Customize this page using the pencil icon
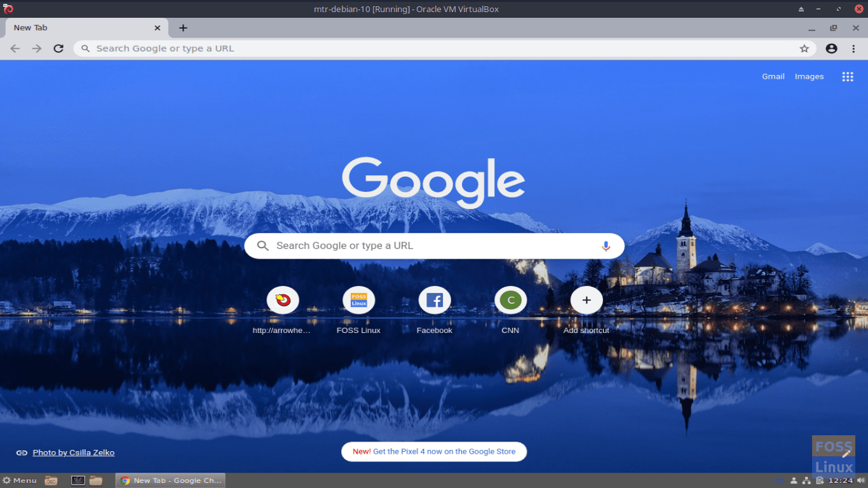The image size is (868, 488). point(846,453)
